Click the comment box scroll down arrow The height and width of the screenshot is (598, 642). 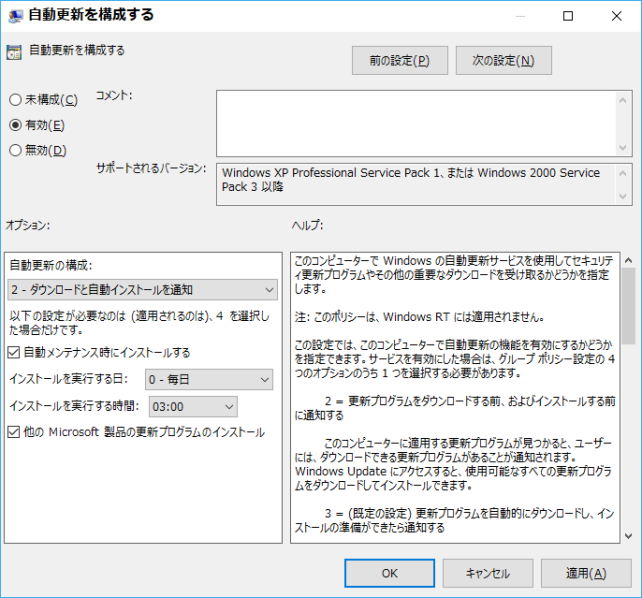(623, 147)
